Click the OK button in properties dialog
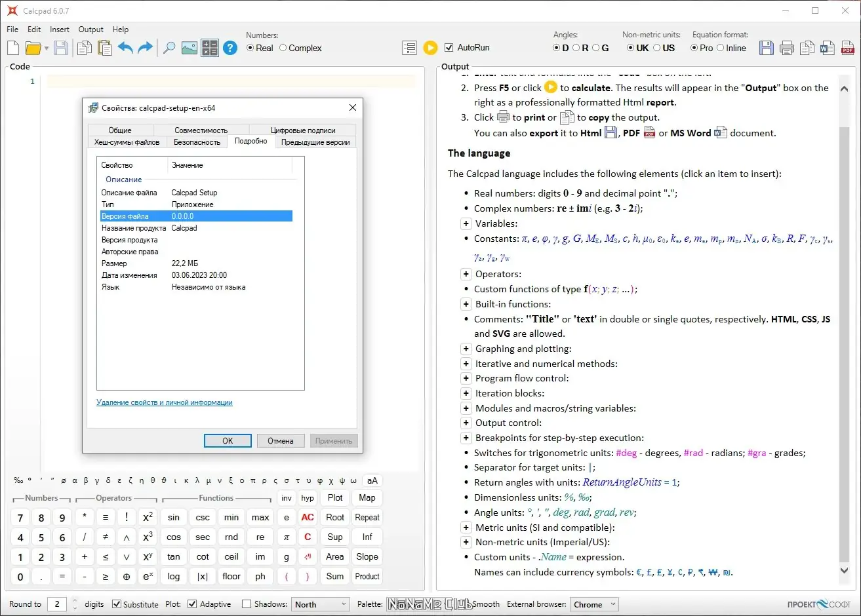This screenshot has width=861, height=616. 228,441
